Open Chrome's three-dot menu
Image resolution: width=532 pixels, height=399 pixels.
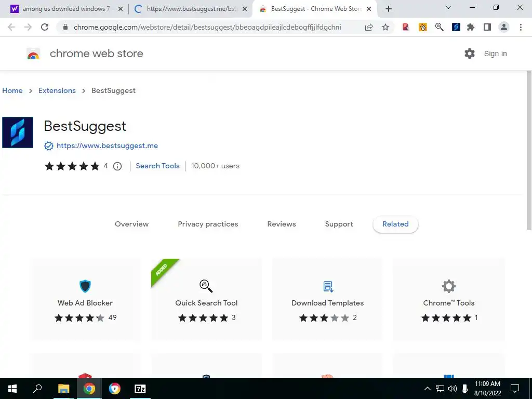click(521, 27)
